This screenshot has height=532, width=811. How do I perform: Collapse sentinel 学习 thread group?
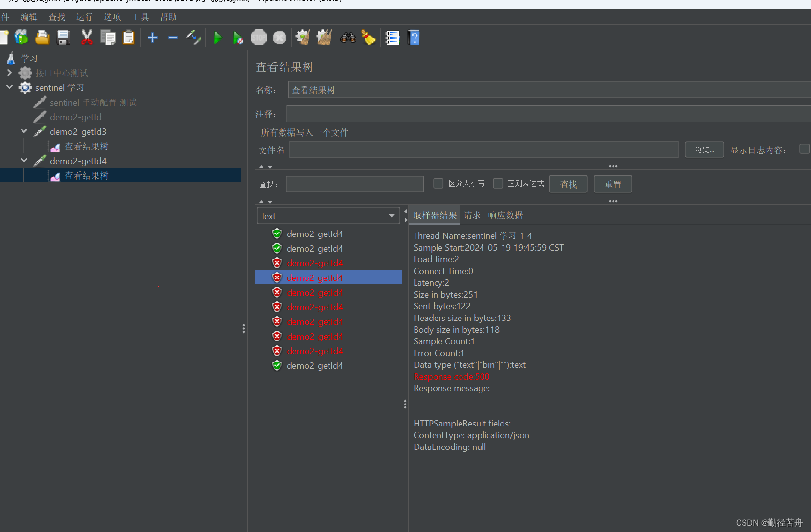tap(9, 87)
